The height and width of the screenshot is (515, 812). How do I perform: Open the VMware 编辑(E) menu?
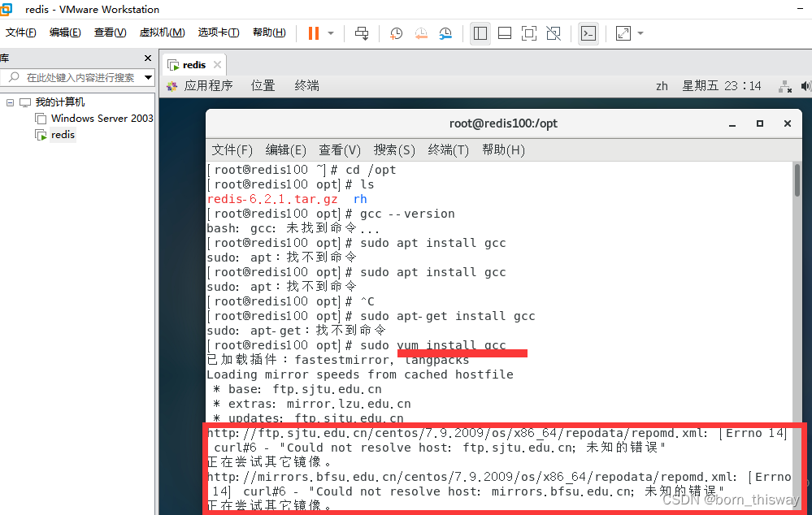click(65, 32)
